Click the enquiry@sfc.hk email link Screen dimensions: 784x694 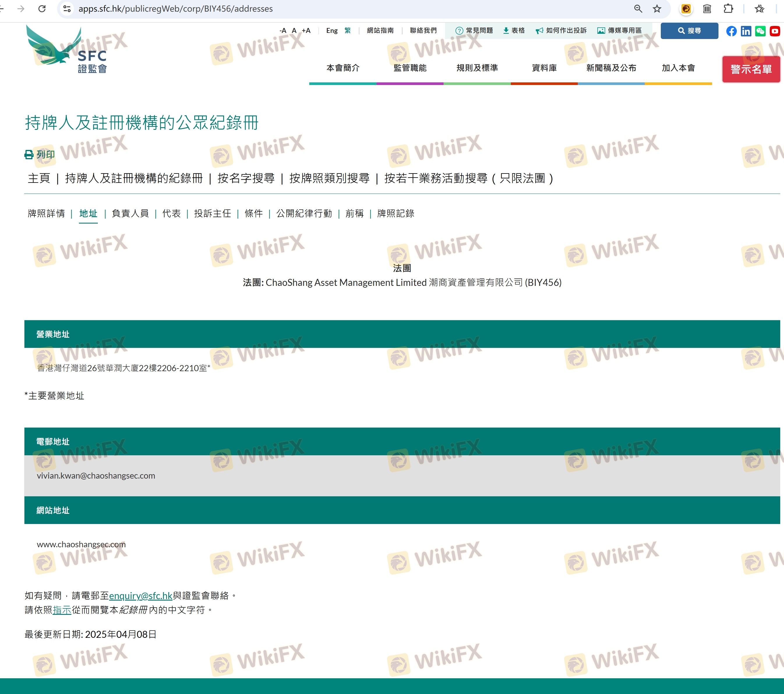[140, 595]
